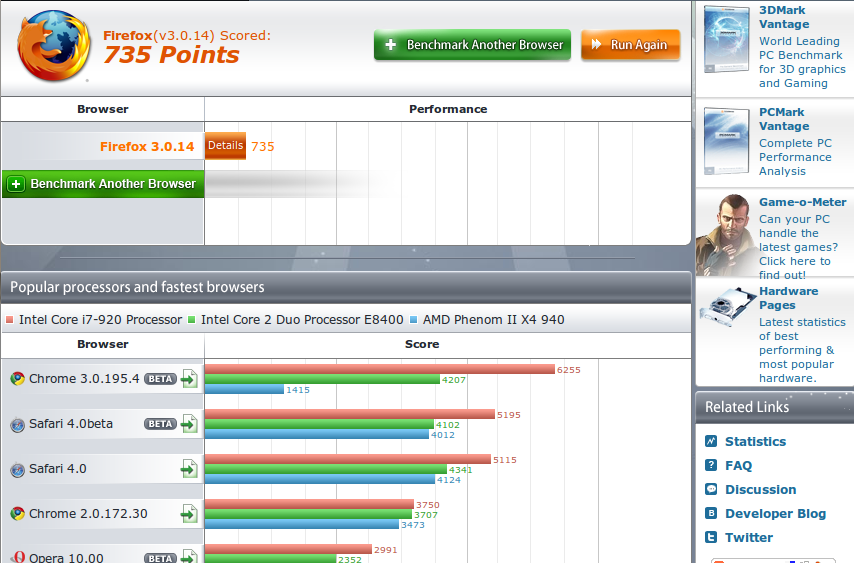854x563 pixels.
Task: Click the Safari 4.0beta browser label
Action: click(x=71, y=424)
